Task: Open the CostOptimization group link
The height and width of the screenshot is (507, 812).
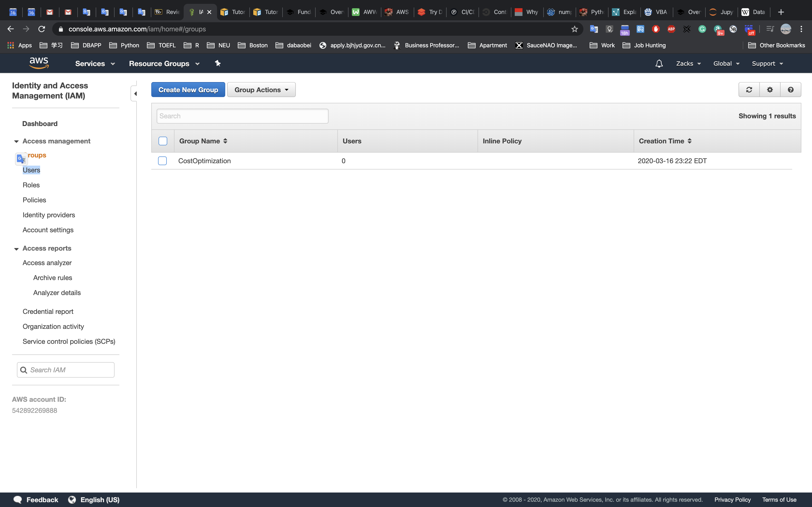Action: 204,161
